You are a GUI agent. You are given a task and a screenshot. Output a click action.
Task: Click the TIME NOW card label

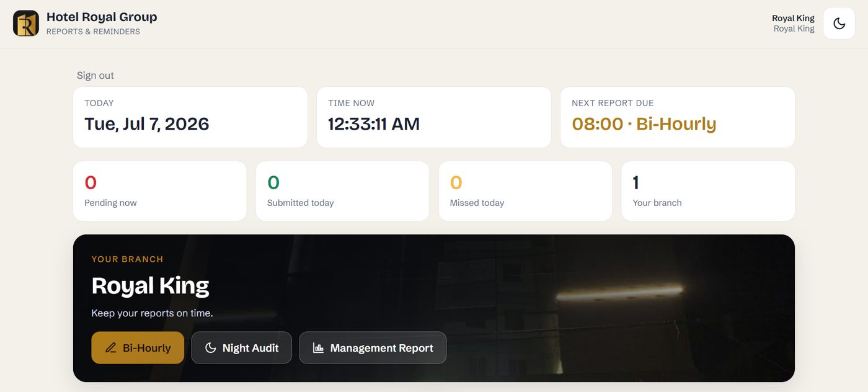(352, 103)
